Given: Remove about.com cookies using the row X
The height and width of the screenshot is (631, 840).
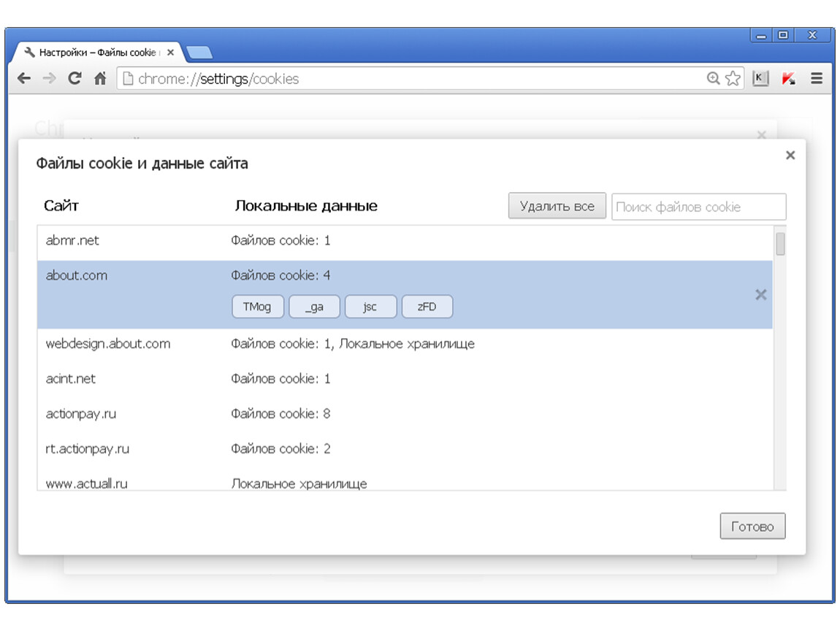Looking at the screenshot, I should click(760, 294).
